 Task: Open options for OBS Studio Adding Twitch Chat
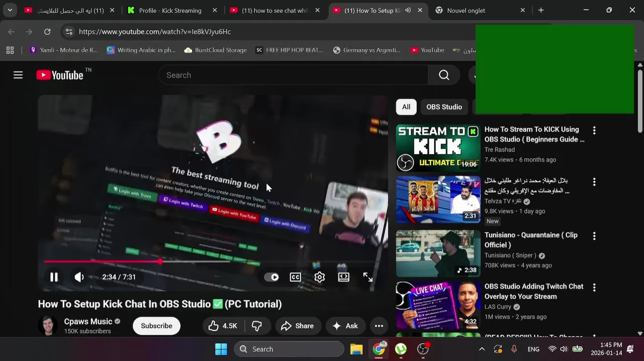pyautogui.click(x=594, y=288)
